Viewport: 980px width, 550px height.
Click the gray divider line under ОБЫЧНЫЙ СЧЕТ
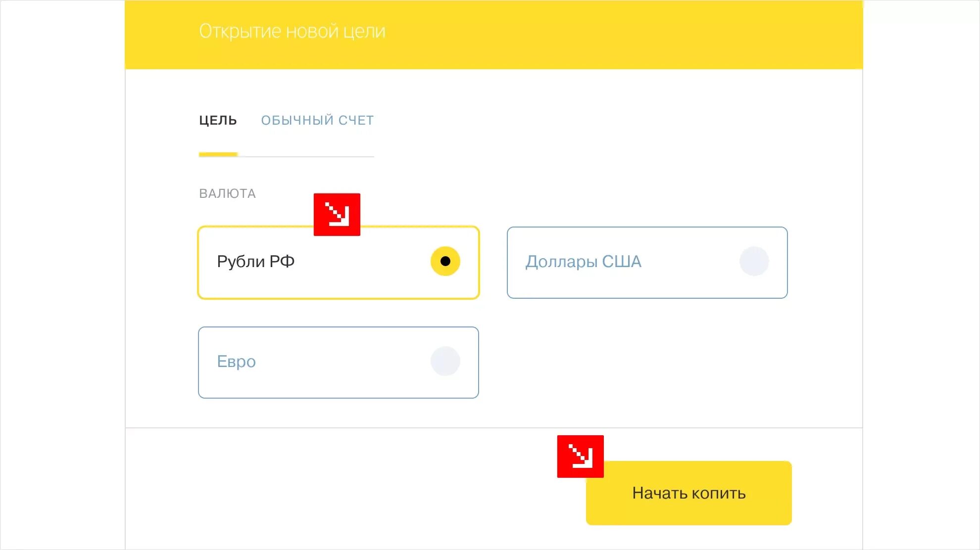(306, 156)
